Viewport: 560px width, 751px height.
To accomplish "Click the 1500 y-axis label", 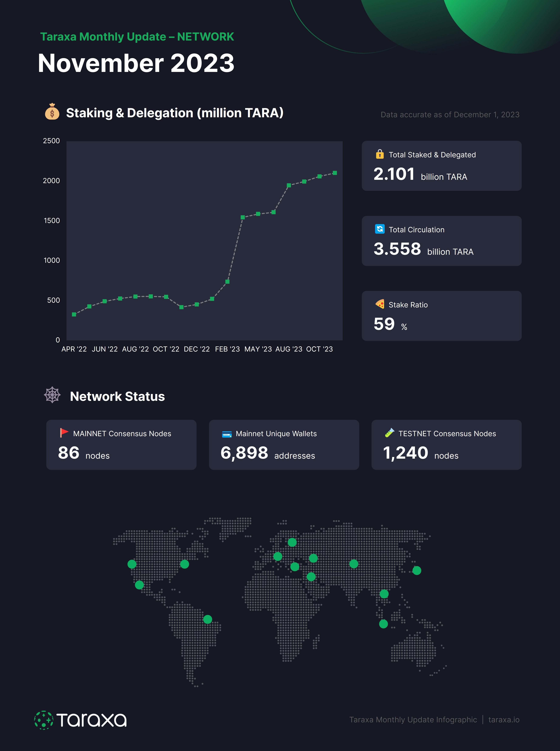I will point(52,221).
